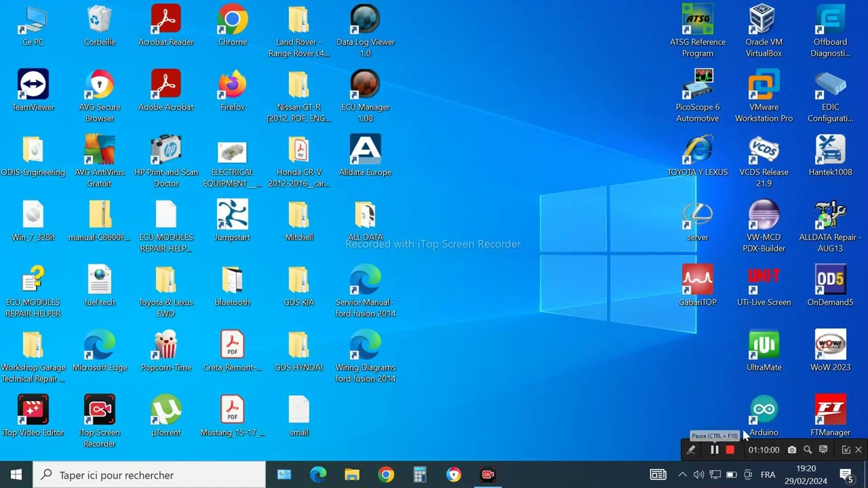Open File Explorer from the taskbar
This screenshot has width=868, height=488.
[352, 474]
